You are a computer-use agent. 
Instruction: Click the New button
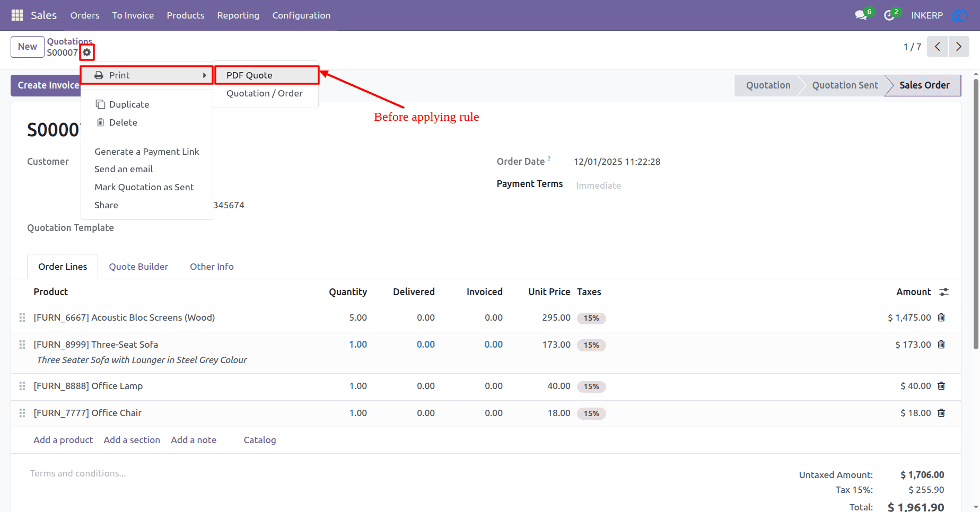pos(28,47)
